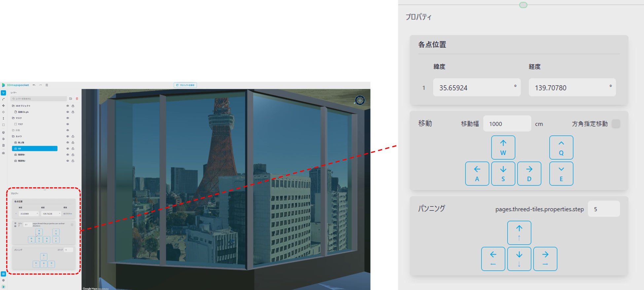The width and height of the screenshot is (644, 290).
Task: Toggle visibility of the 高層ビル.glb layer
Action: [68, 112]
